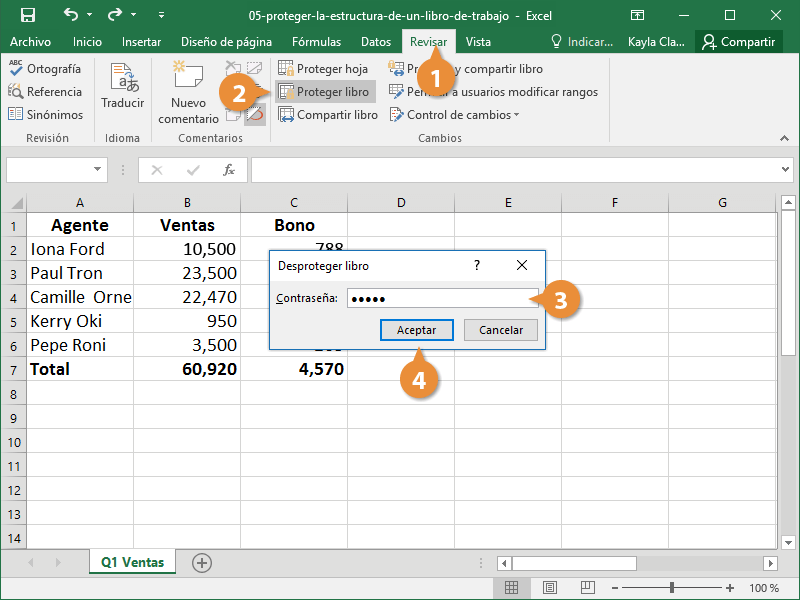The height and width of the screenshot is (600, 800).
Task: Click the Traducir translate icon
Action: (x=122, y=86)
